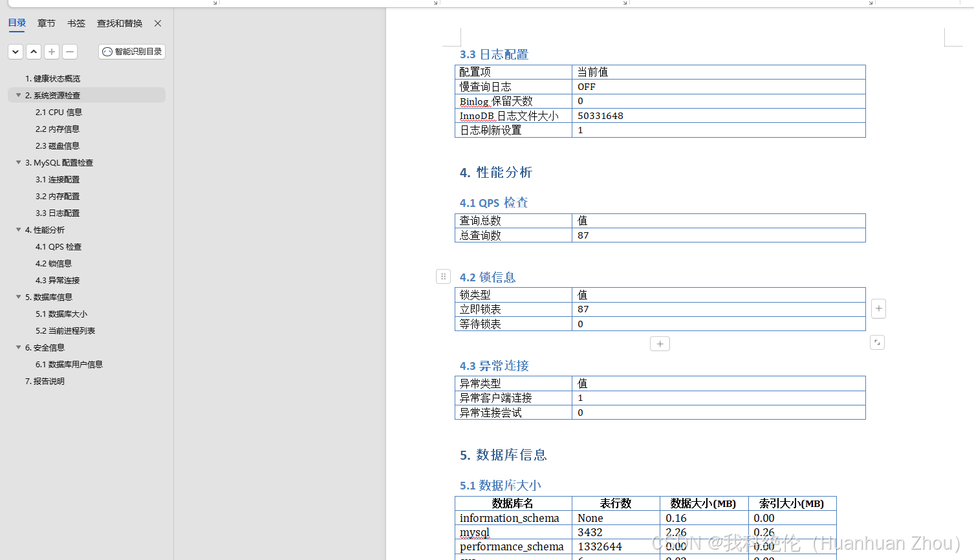Collapse the 2. 系统资源检查 outline node
This screenshot has height=560, width=974.
coord(18,95)
